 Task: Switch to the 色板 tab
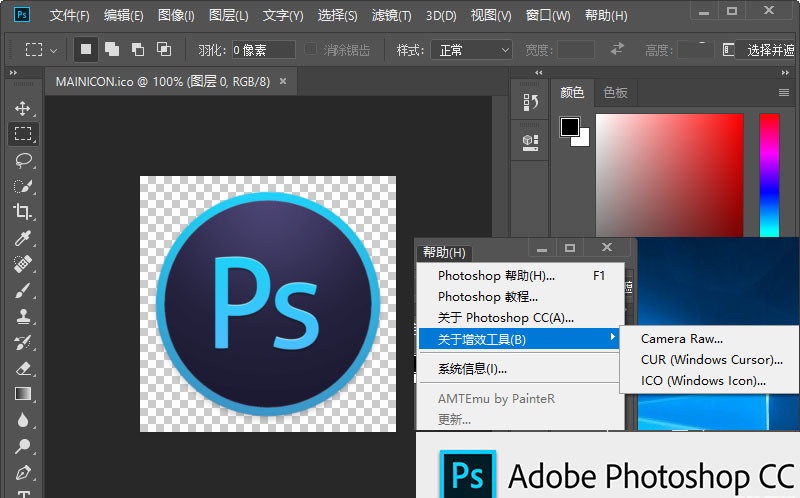click(615, 92)
